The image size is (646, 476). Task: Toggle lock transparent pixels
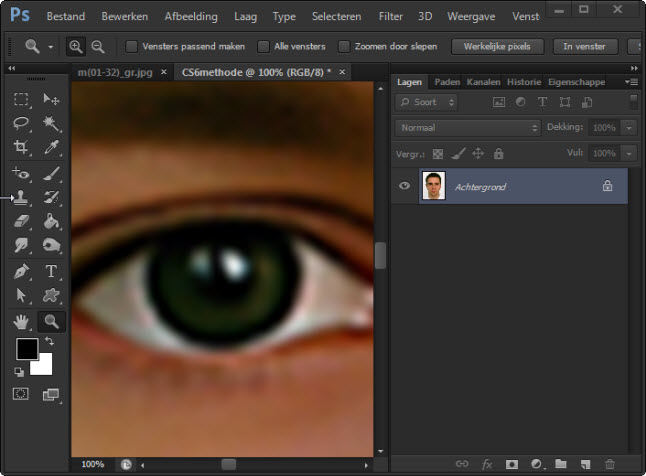(438, 154)
